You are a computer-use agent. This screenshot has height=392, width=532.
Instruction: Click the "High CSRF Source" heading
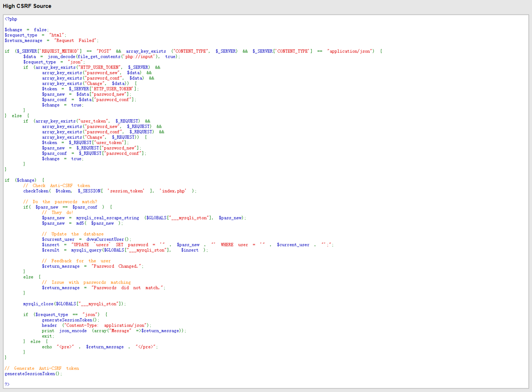[27, 6]
